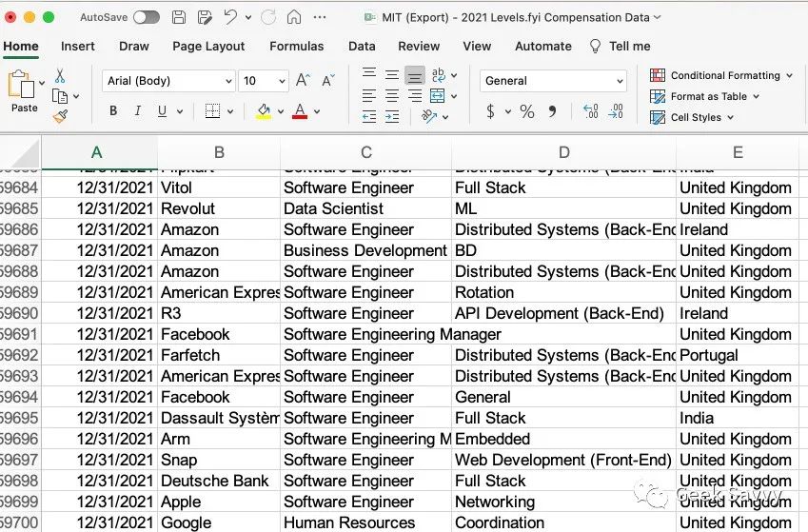Click the Select All corner triangle

pyautogui.click(x=26, y=155)
